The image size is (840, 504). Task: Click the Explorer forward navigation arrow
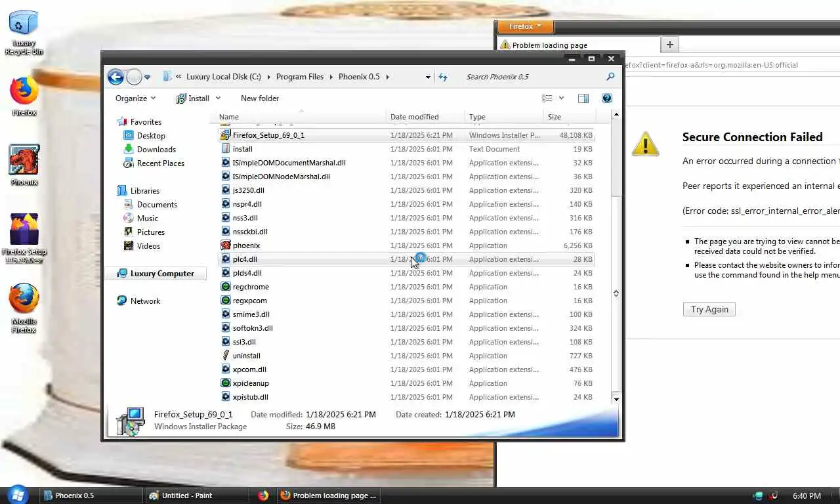click(134, 77)
